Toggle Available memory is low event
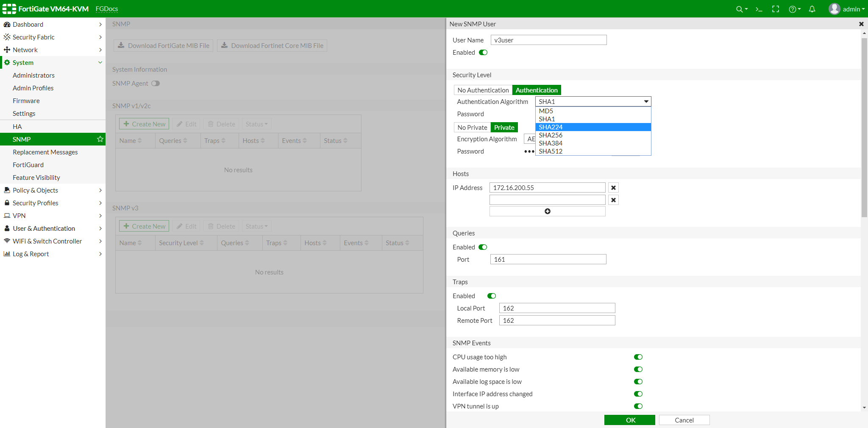This screenshot has width=868, height=428. click(638, 369)
